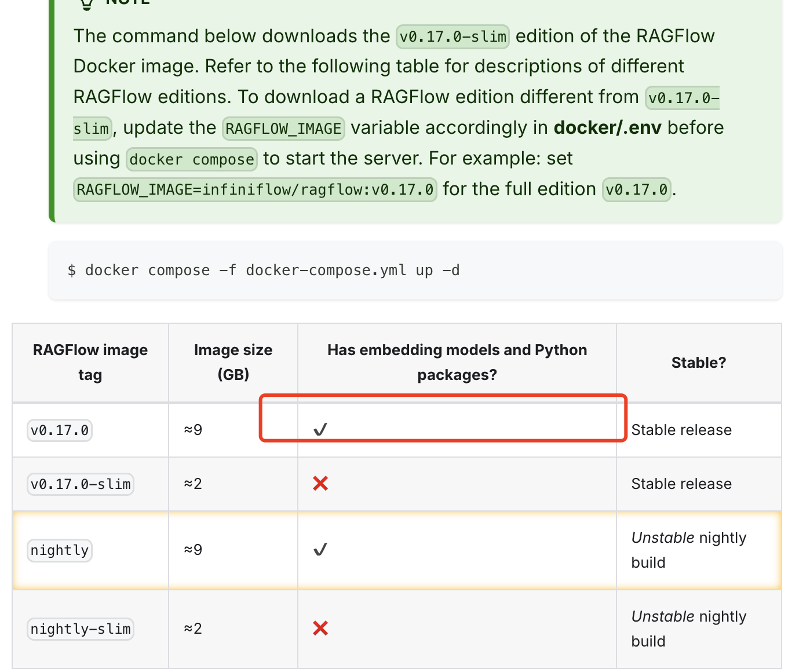Click 'Unstable nightly build' in nightly-slim row
Image resolution: width=810 pixels, height=672 pixels.
click(x=689, y=629)
